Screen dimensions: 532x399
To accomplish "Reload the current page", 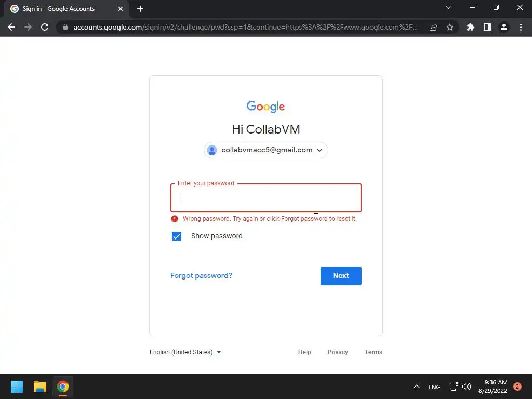I will click(45, 27).
